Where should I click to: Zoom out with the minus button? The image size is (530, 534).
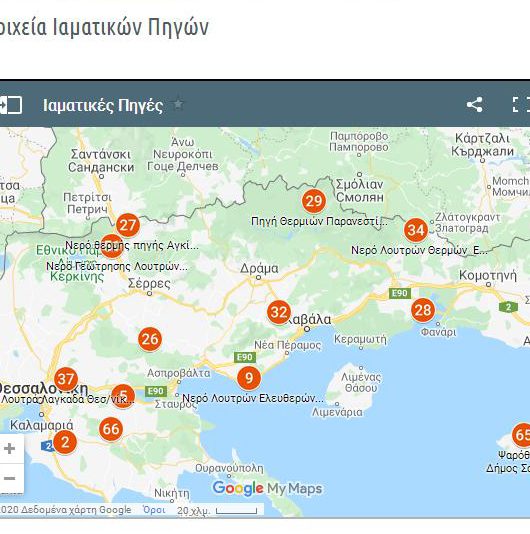[10, 478]
